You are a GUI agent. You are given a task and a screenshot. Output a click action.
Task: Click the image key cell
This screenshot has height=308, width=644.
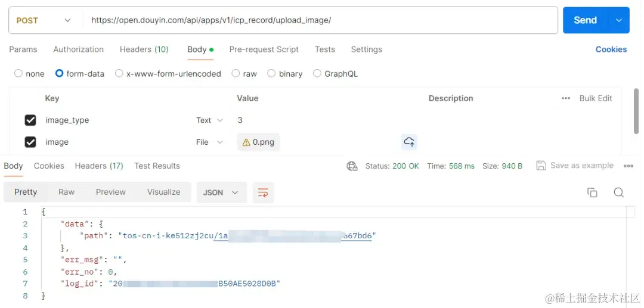coord(57,142)
